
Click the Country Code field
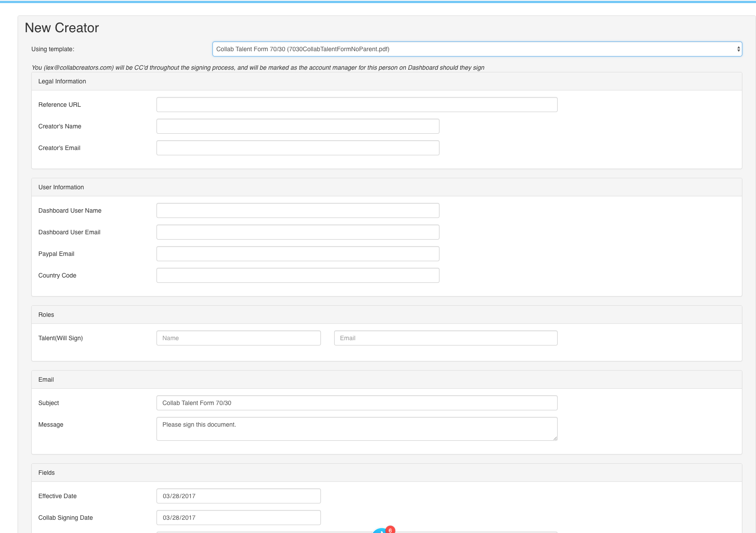tap(298, 275)
